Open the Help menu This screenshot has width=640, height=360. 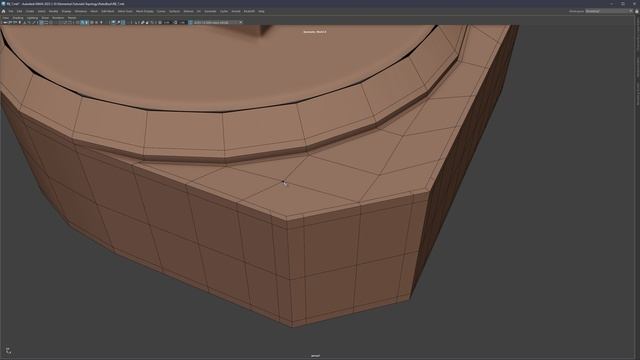pyautogui.click(x=261, y=11)
